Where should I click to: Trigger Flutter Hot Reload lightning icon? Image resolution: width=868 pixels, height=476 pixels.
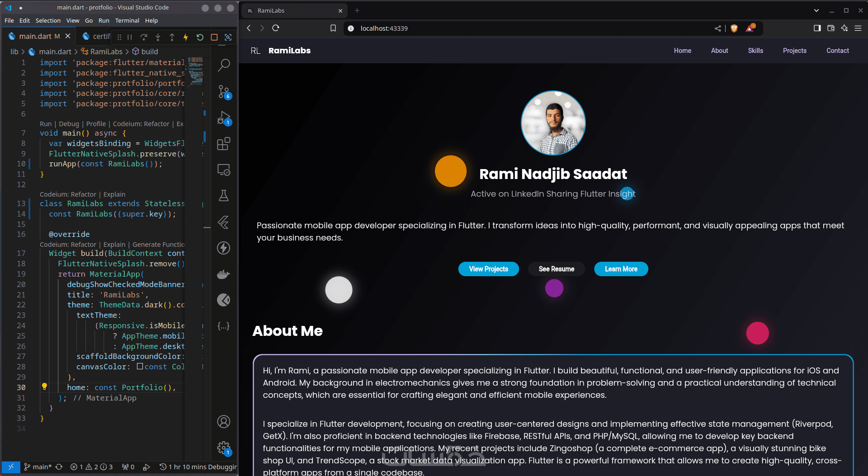point(185,37)
